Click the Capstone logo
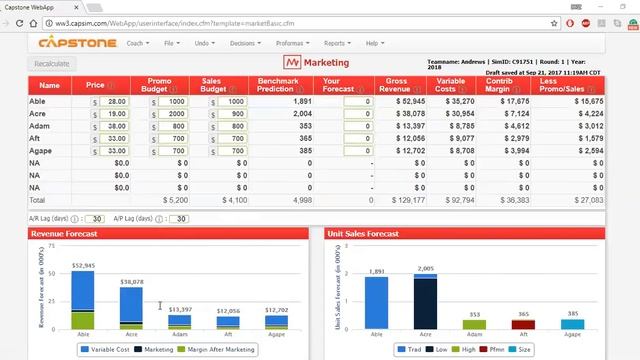Screen dimensions: 640x360 pyautogui.click(x=78, y=42)
